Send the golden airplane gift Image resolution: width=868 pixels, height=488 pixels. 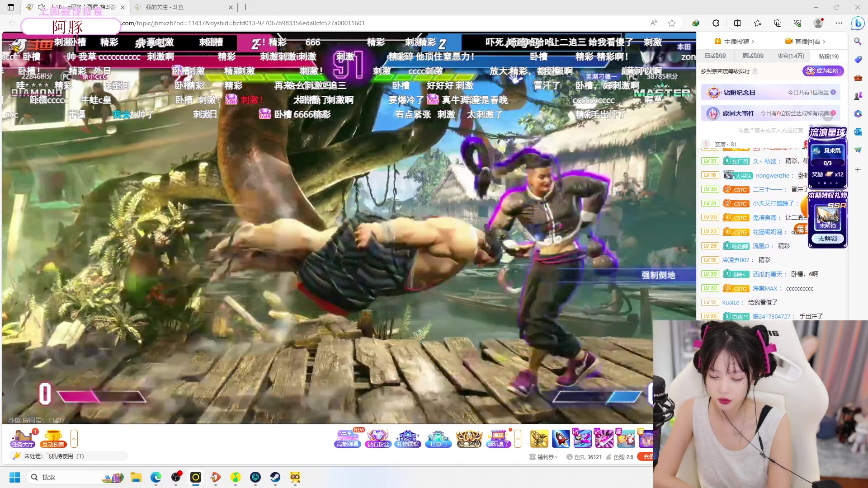click(539, 438)
